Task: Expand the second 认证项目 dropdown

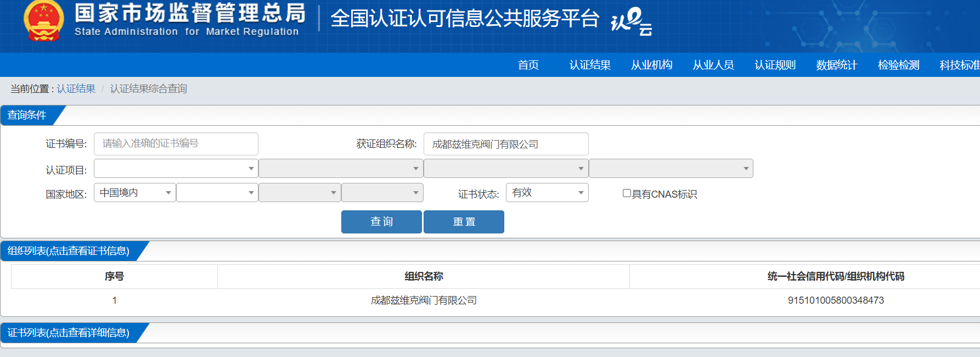Action: click(341, 168)
